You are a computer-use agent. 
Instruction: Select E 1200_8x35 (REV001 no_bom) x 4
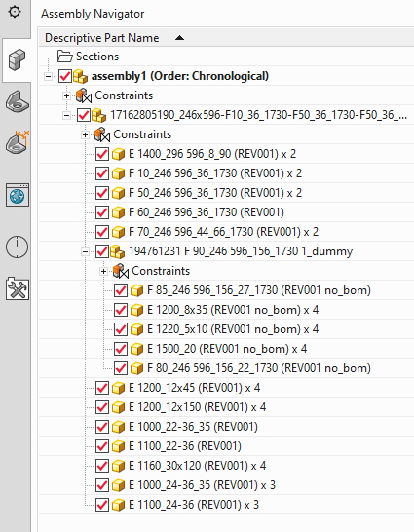coord(233,310)
